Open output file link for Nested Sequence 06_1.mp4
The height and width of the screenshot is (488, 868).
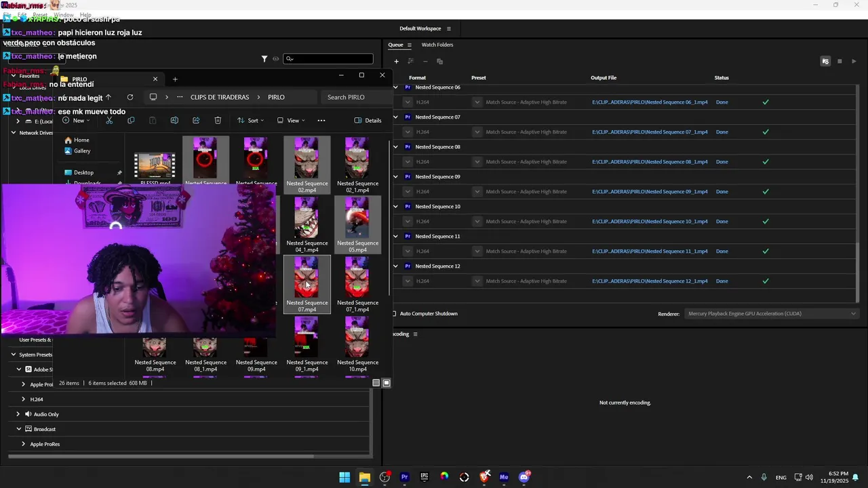650,102
